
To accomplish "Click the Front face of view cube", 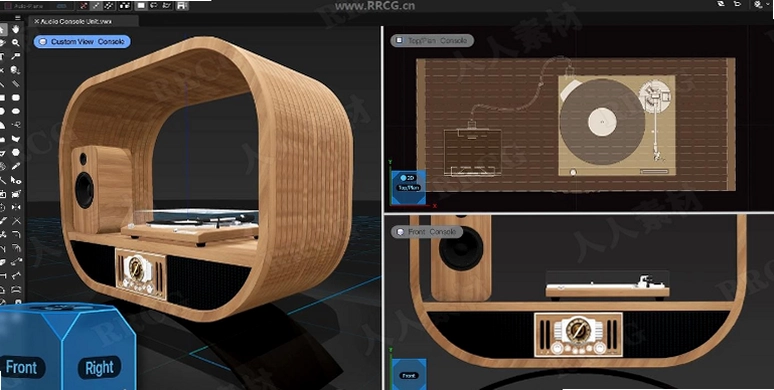I will (x=21, y=368).
